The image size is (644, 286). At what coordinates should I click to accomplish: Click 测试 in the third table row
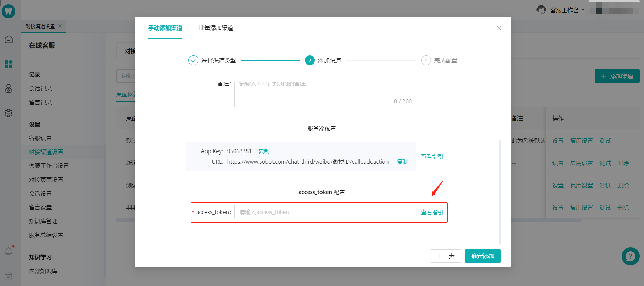coord(605,185)
